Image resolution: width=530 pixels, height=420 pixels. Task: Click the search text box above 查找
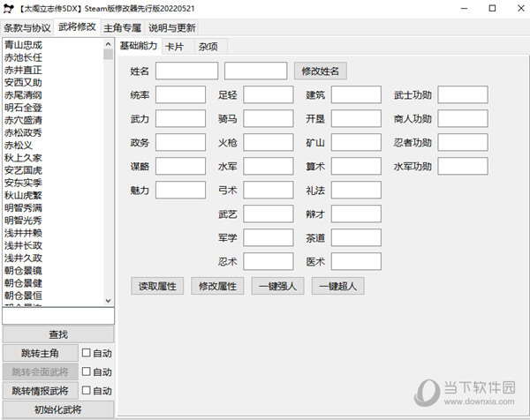(x=58, y=316)
